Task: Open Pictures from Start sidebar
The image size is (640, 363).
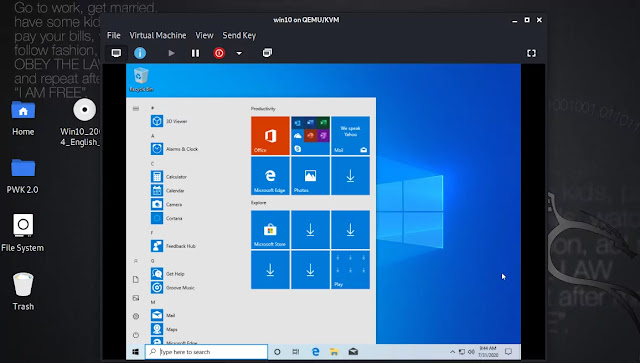Action: pyautogui.click(x=136, y=298)
